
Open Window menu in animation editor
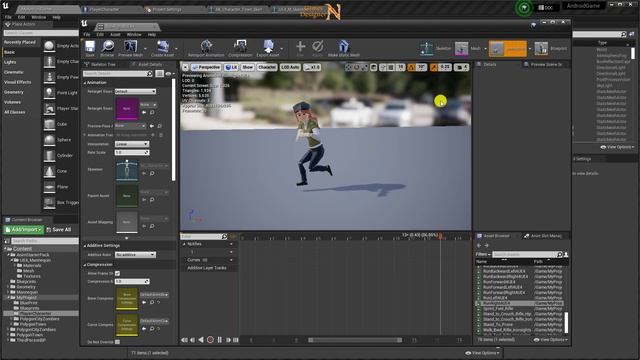[x=134, y=35]
